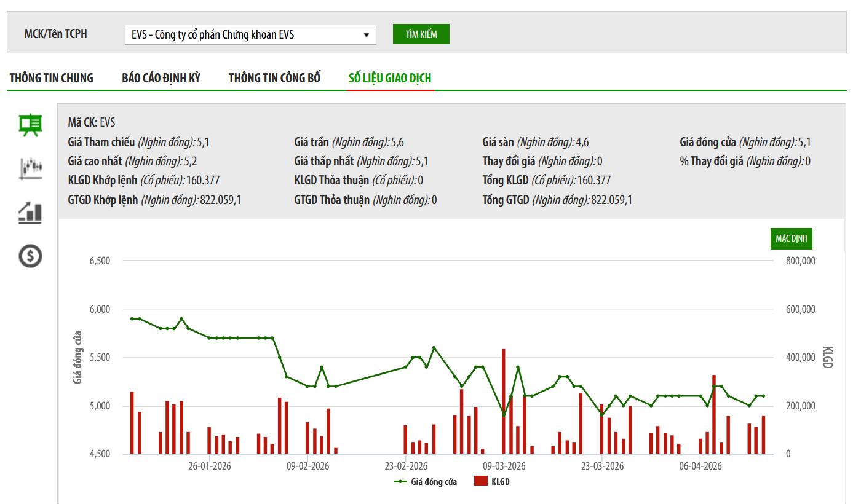Toggle the Giá đóng cửa legend series
Viewport: 853px width, 504px height.
click(x=426, y=482)
